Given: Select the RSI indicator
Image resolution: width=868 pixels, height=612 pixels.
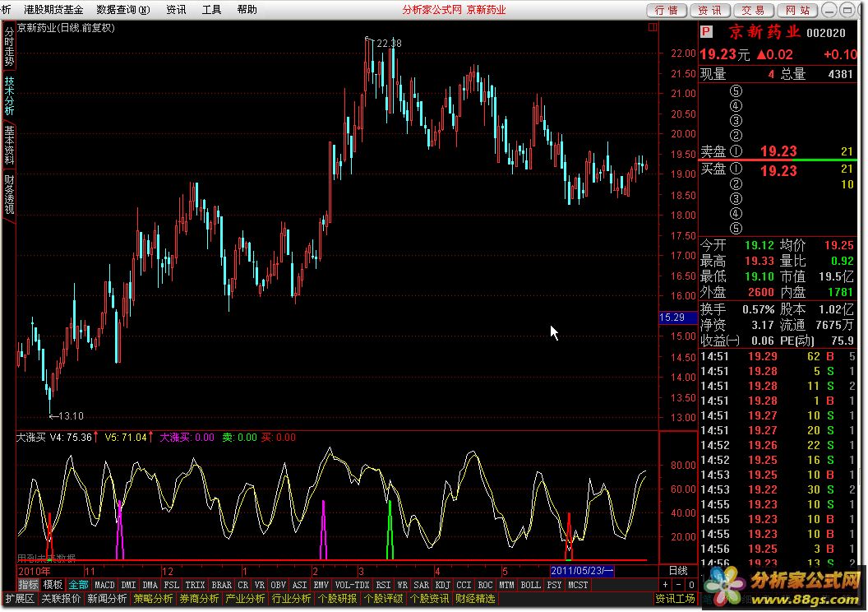Looking at the screenshot, I should point(383,585).
